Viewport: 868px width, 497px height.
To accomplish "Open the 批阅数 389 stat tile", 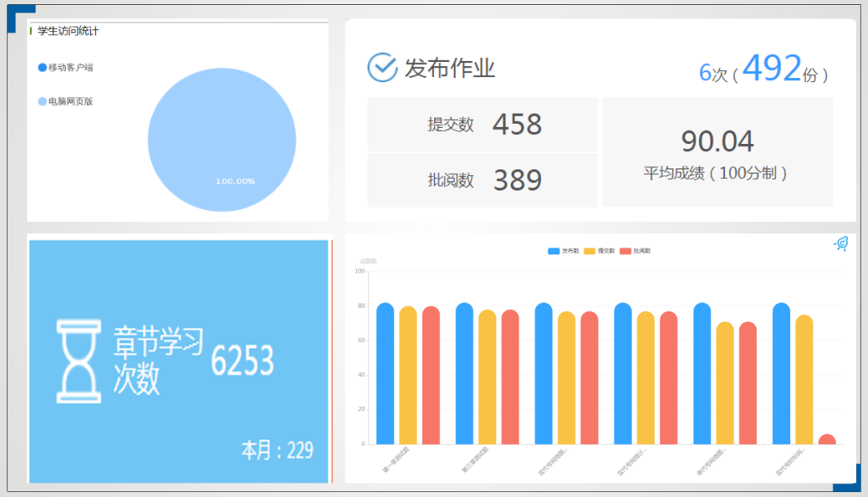I will [x=482, y=180].
